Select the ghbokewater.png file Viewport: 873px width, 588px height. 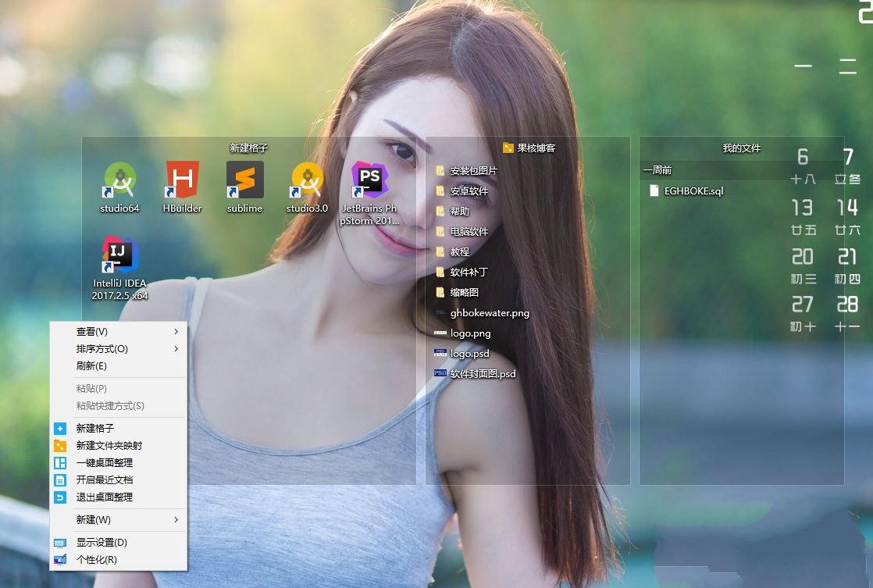click(x=489, y=313)
